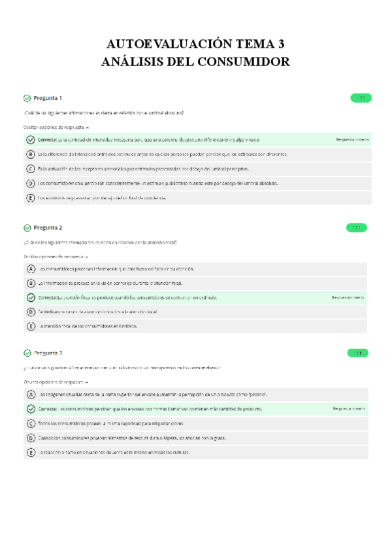Click the Pregunta 3 heading
Viewport: 392px width, 554px height.
click(x=48, y=353)
